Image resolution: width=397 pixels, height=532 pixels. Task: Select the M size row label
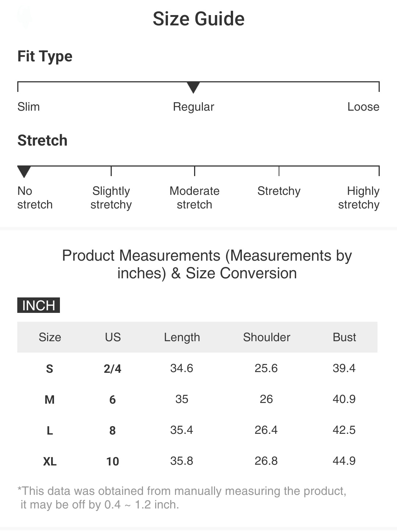(x=50, y=399)
